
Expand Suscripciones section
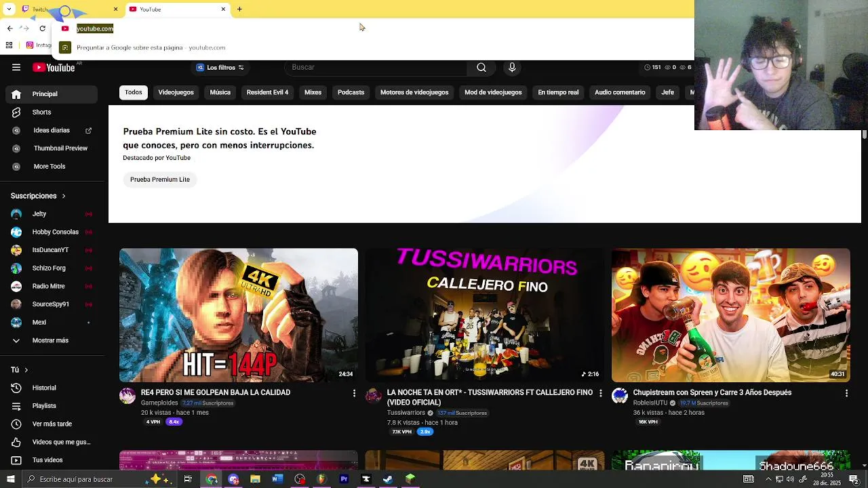click(38, 196)
